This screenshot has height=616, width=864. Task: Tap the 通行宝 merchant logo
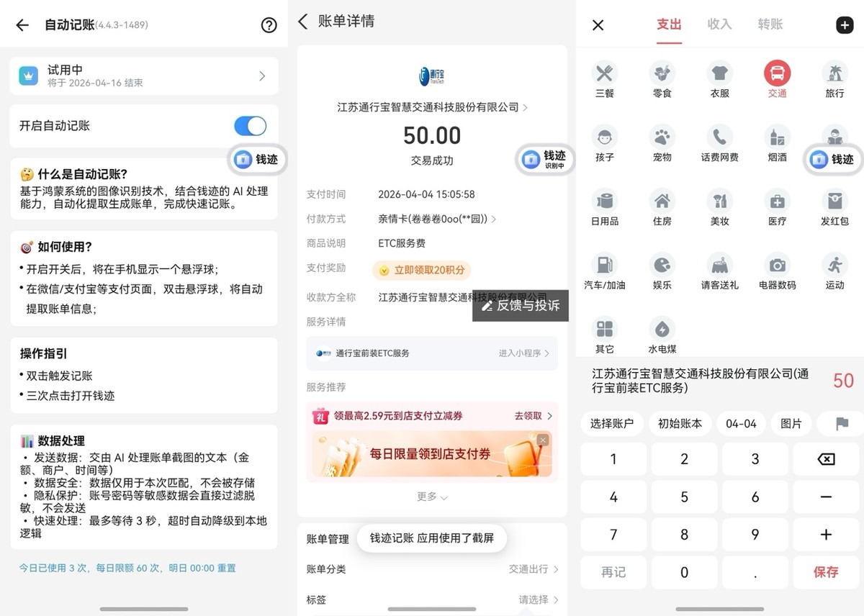pyautogui.click(x=432, y=76)
